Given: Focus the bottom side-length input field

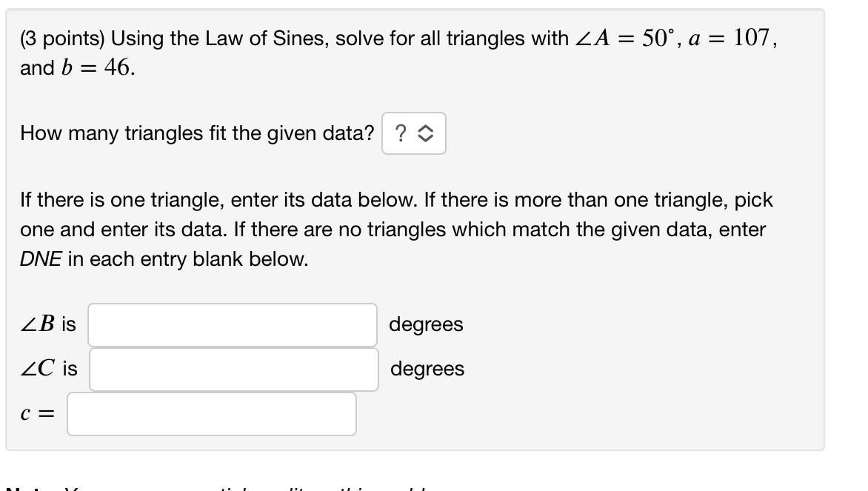Looking at the screenshot, I should [x=211, y=413].
